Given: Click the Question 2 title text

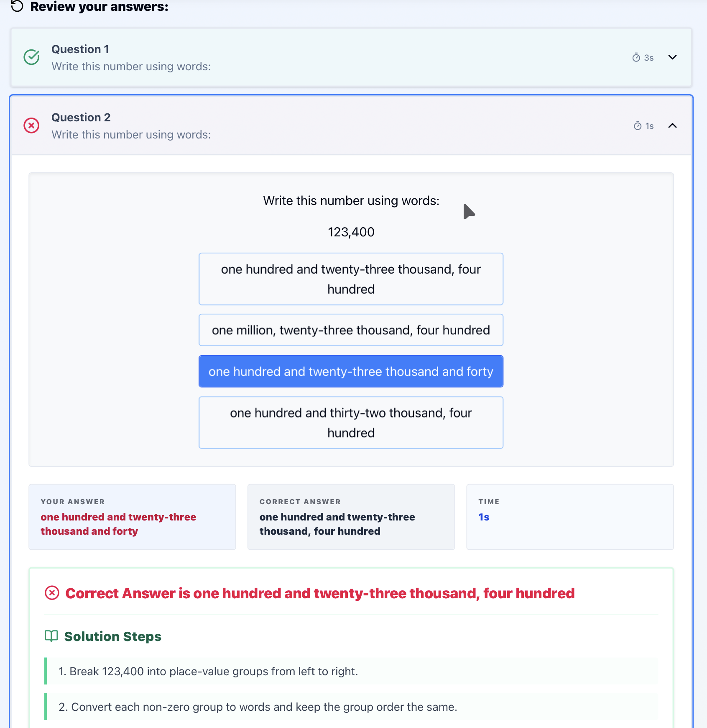Looking at the screenshot, I should [81, 118].
